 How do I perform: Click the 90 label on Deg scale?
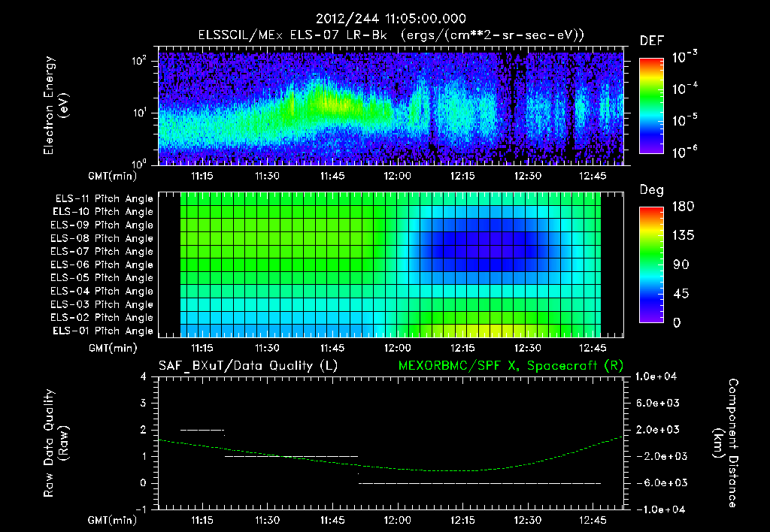[x=681, y=264]
